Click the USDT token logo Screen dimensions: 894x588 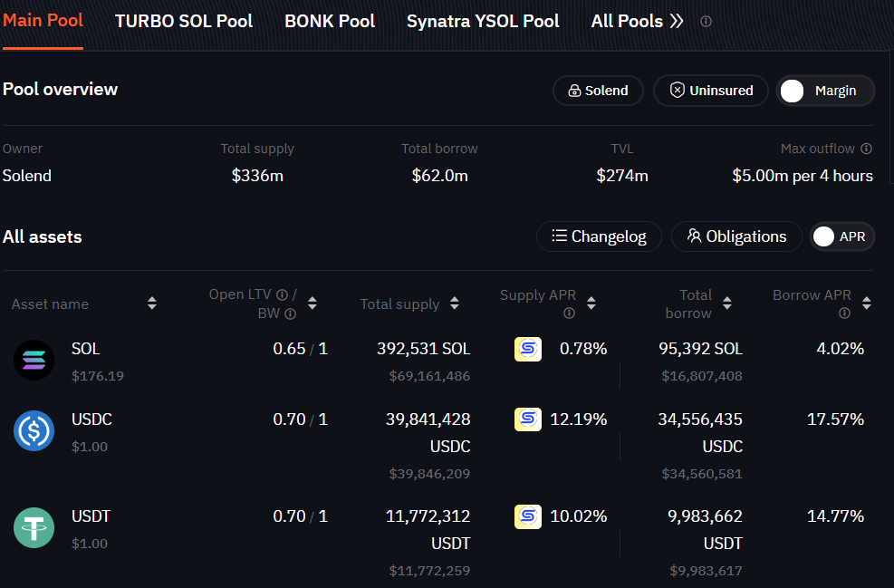(x=34, y=527)
